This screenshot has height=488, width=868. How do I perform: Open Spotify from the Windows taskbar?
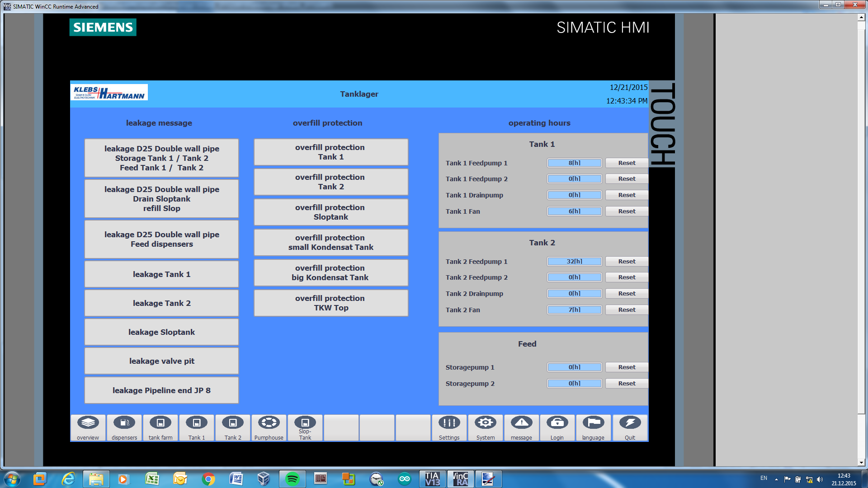[x=292, y=479]
